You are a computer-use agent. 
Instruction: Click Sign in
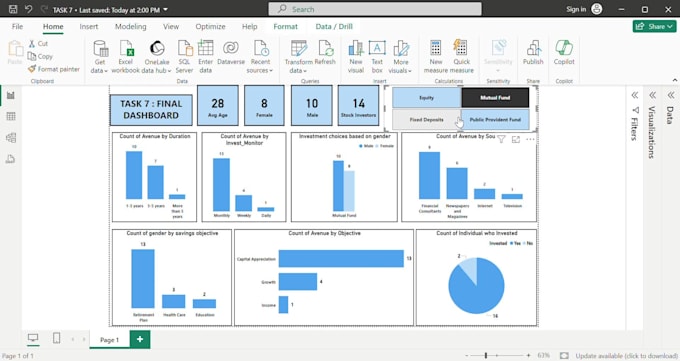(576, 9)
